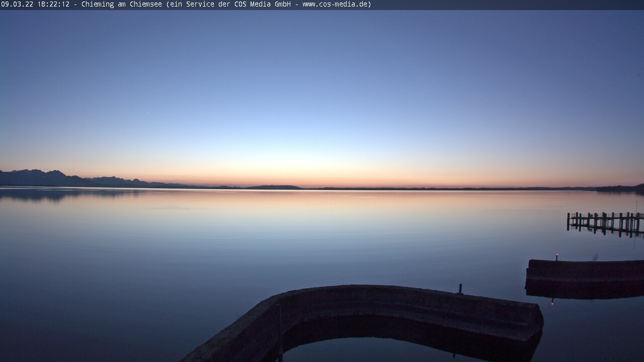
Task: Click the red light atop the right jetty
Action: pyautogui.click(x=556, y=256)
